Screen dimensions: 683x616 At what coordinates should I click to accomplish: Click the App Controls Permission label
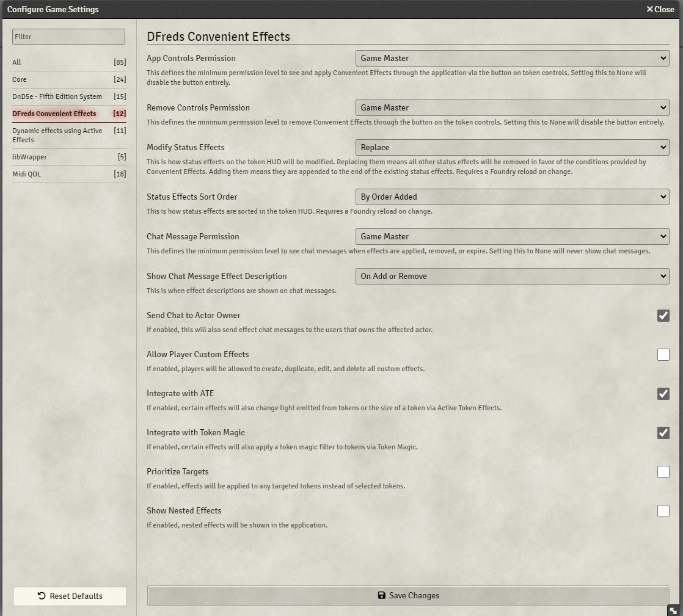click(191, 59)
